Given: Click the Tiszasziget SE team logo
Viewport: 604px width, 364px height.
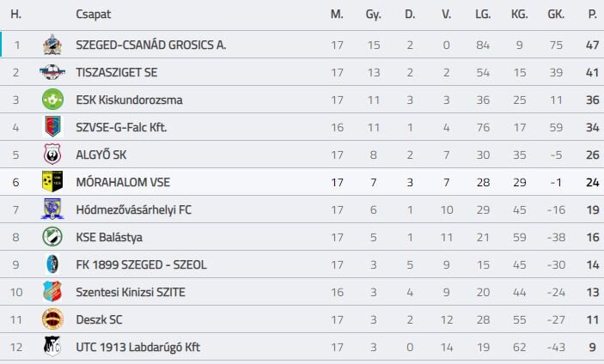Looking at the screenshot, I should click(52, 72).
